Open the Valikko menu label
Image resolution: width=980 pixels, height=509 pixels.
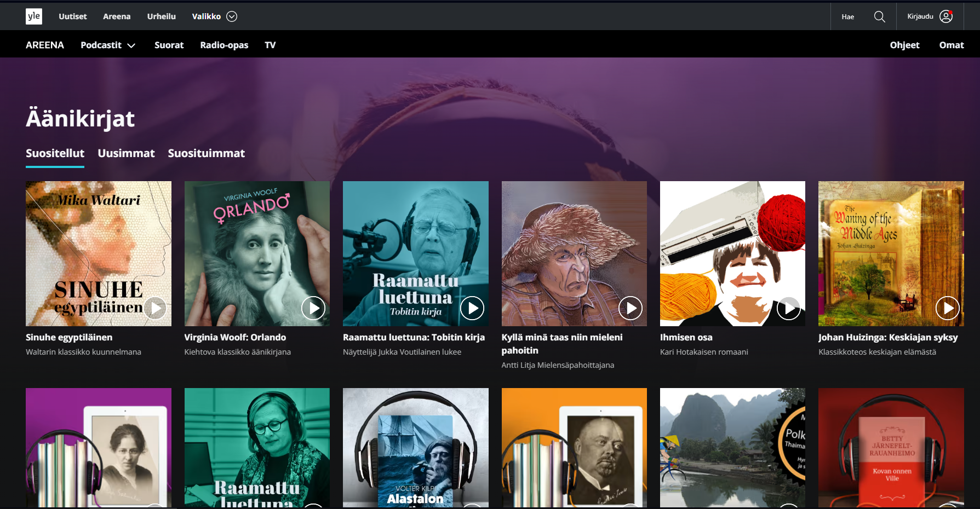(207, 16)
